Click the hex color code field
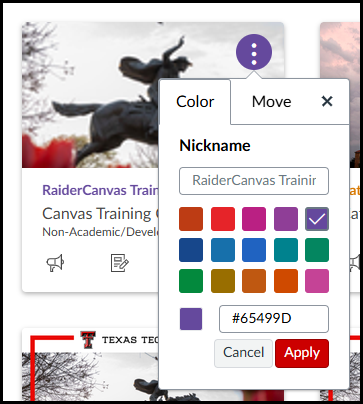 (x=274, y=319)
